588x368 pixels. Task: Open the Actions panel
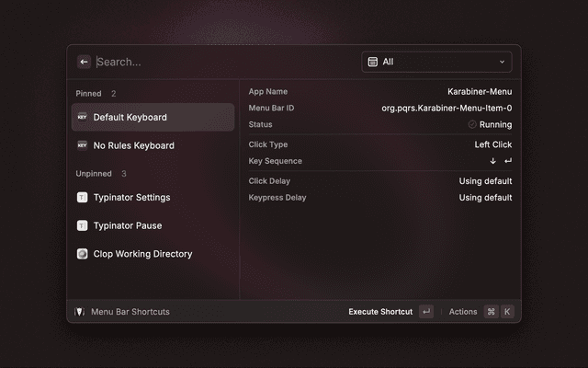coord(463,312)
